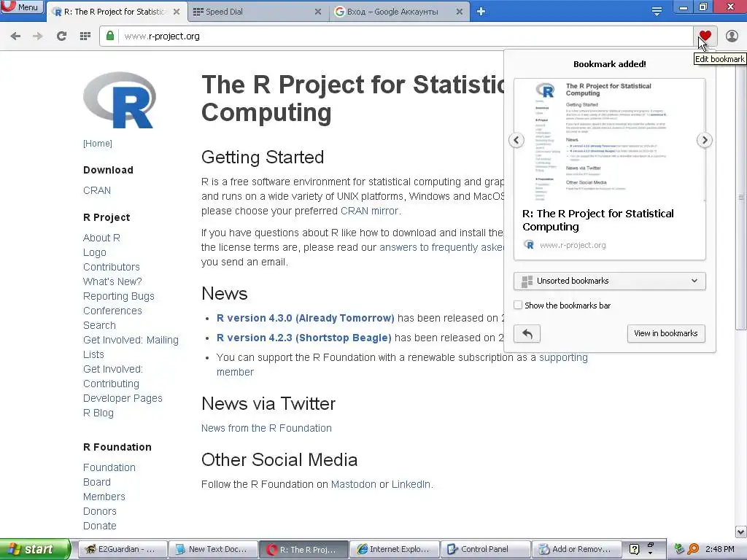
Task: Click the R logo image on page
Action: point(120,100)
